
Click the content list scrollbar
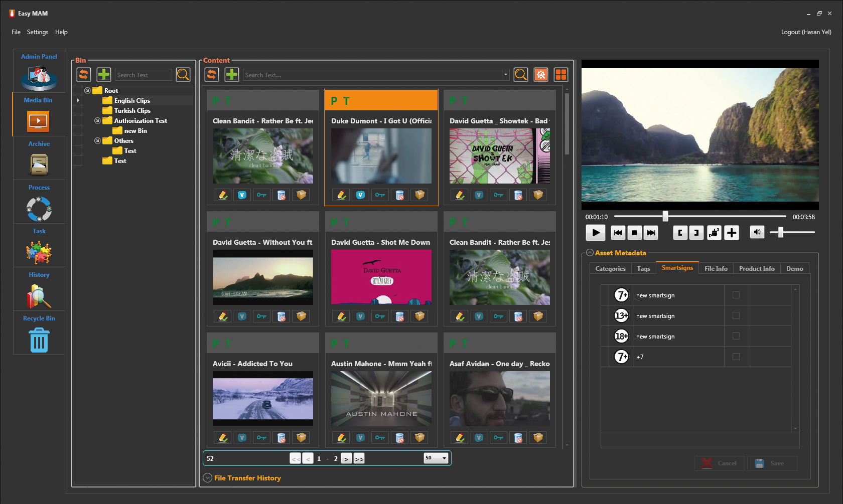(x=567, y=124)
